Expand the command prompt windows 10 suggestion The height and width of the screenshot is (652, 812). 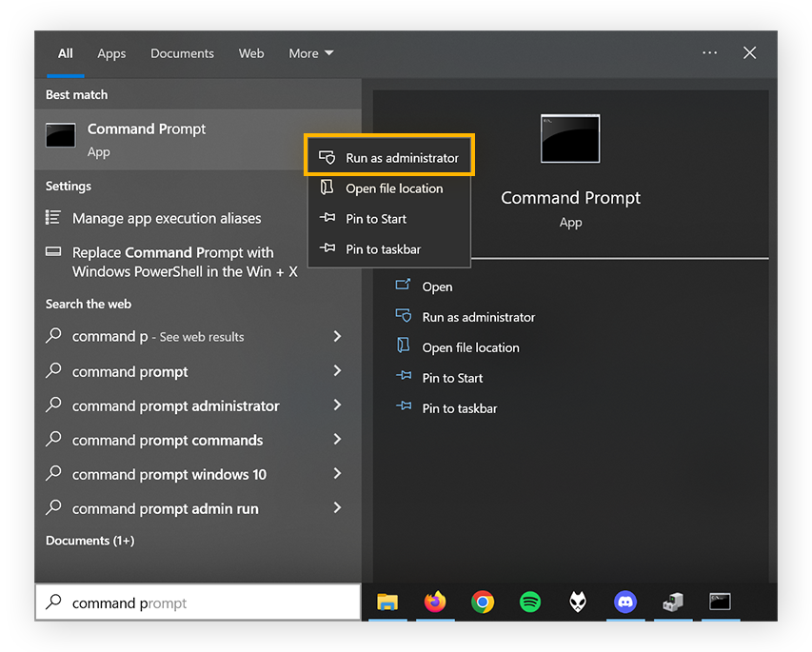click(x=336, y=474)
